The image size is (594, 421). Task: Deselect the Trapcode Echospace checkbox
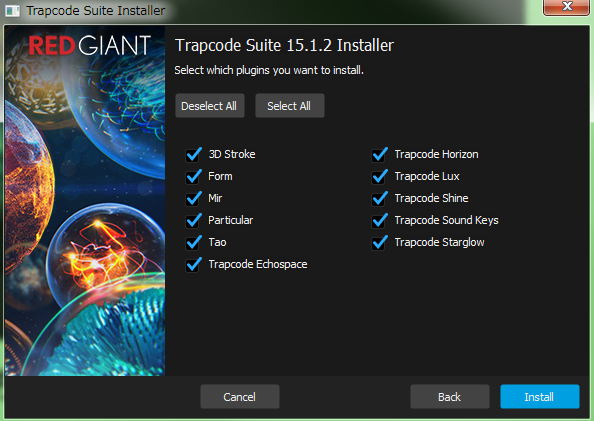point(193,265)
